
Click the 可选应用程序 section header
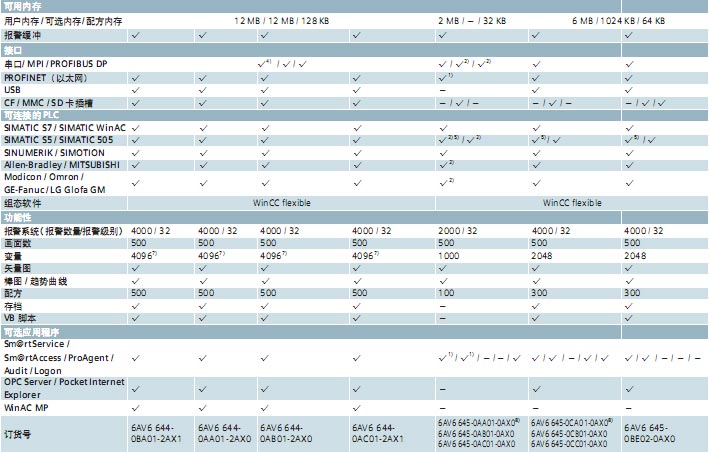coord(31,332)
